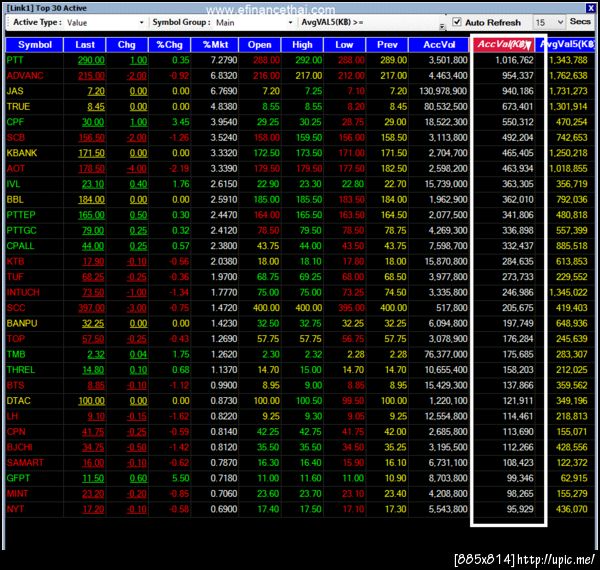This screenshot has height=570, width=600.
Task: Select the THREL symbol
Action: [x=21, y=370]
